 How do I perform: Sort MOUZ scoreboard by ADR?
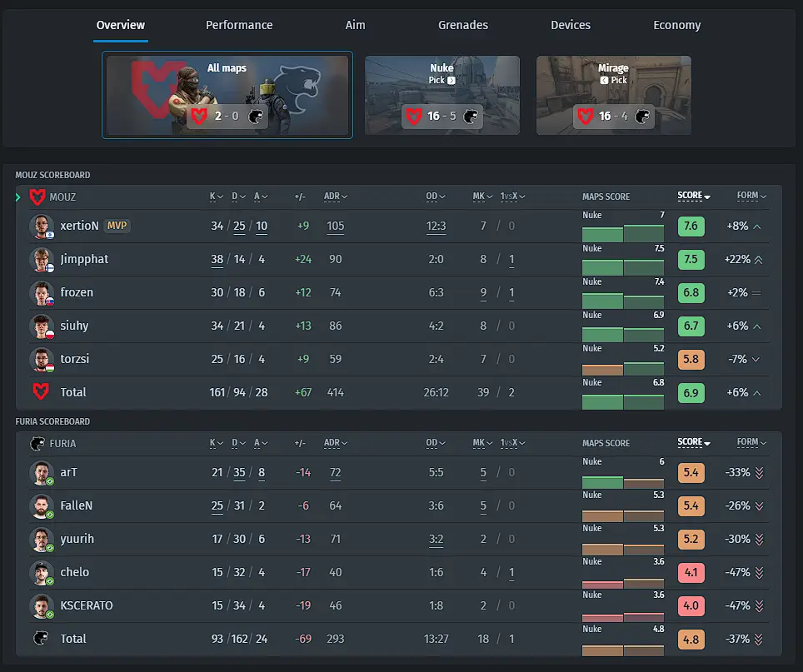click(x=336, y=197)
